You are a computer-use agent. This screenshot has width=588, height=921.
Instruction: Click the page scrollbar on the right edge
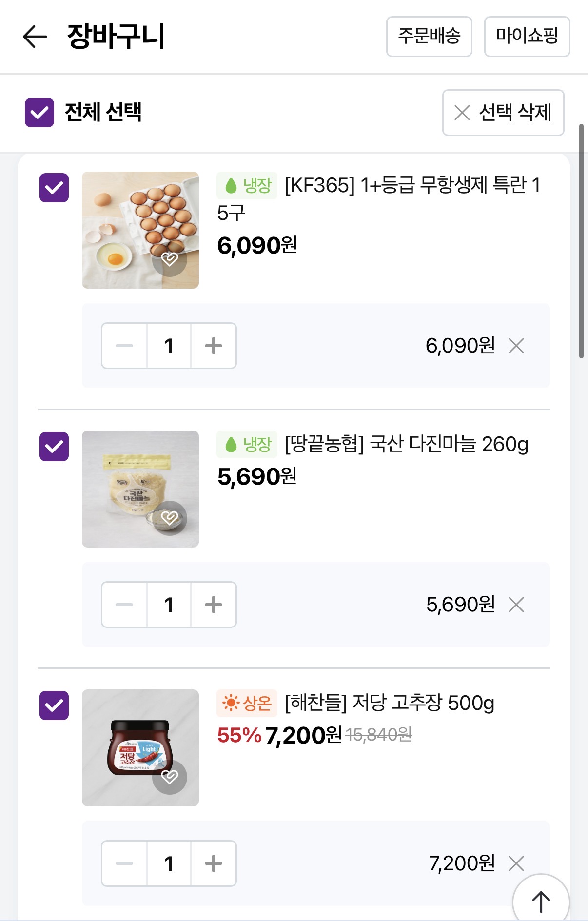[581, 241]
